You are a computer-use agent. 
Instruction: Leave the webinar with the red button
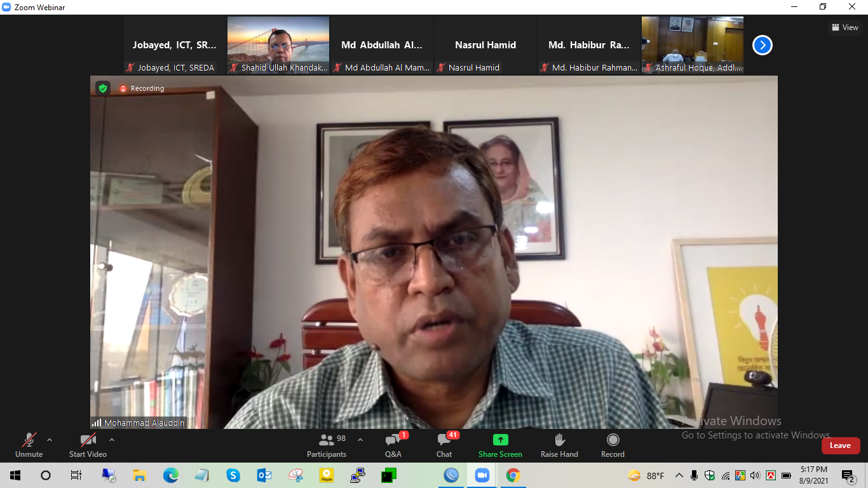point(840,445)
